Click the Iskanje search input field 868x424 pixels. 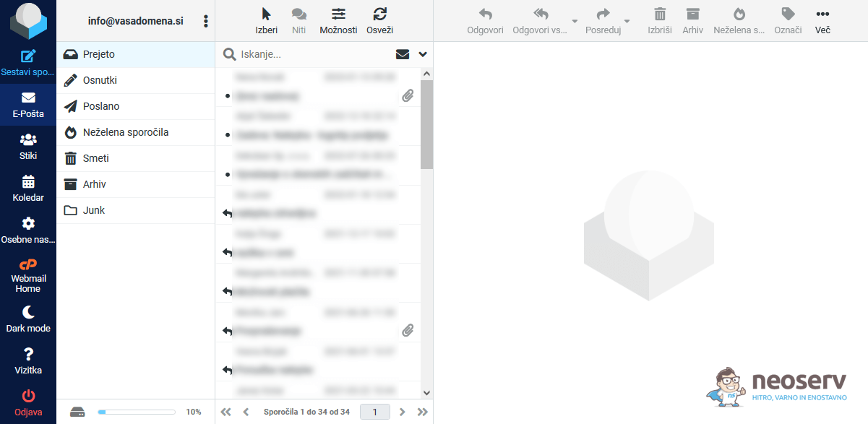coord(314,54)
